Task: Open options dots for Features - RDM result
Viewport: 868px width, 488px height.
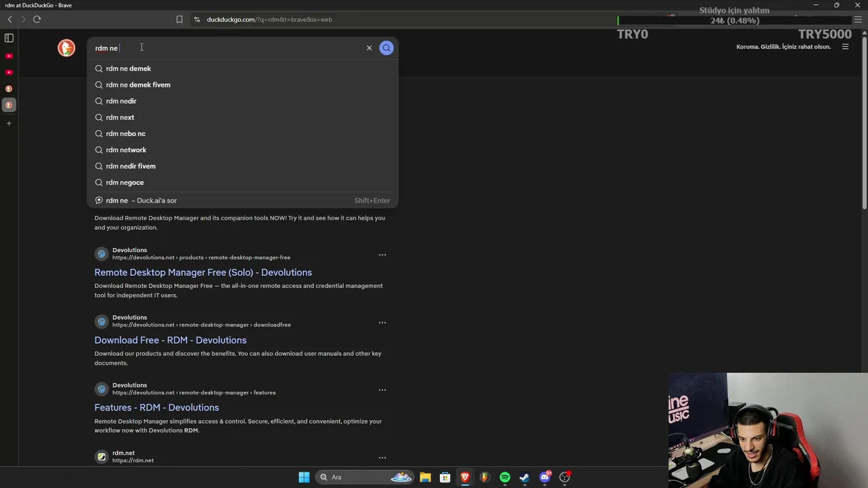Action: pyautogui.click(x=382, y=390)
